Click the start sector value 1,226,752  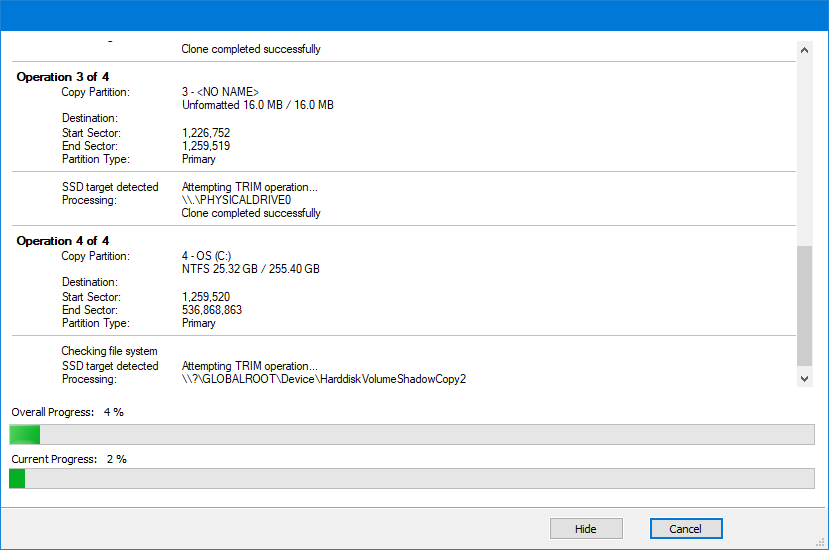point(206,133)
